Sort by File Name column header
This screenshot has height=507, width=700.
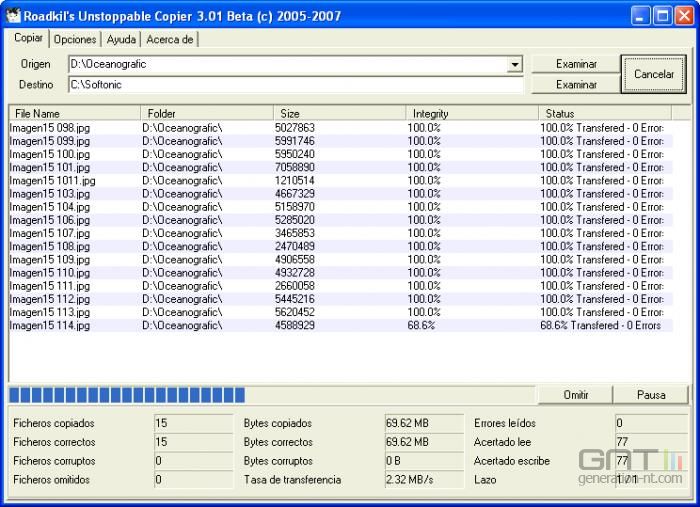[x=74, y=113]
